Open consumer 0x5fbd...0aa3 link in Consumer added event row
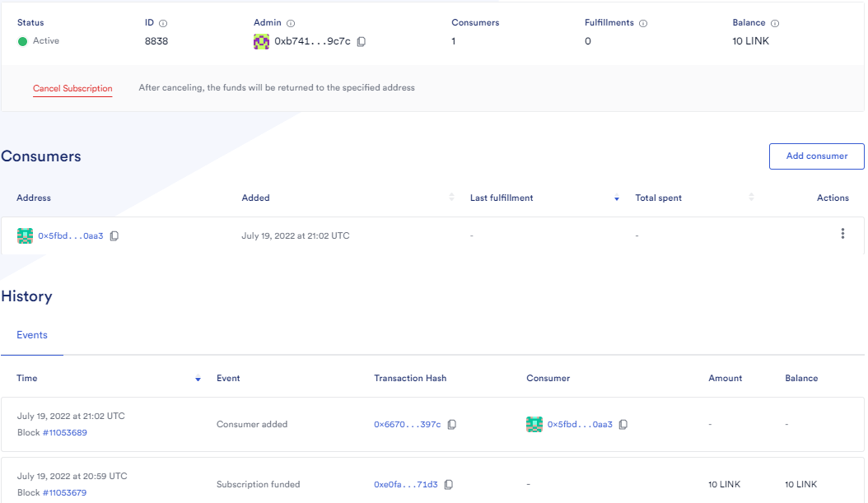This screenshot has width=868, height=503. [x=580, y=425]
